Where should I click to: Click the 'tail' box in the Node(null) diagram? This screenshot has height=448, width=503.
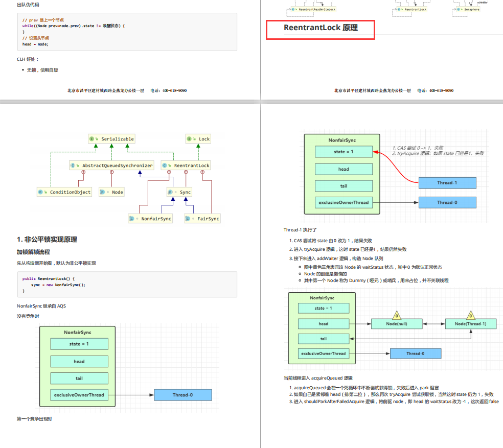(324, 339)
